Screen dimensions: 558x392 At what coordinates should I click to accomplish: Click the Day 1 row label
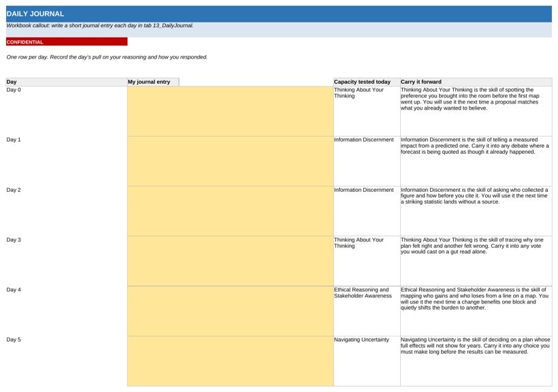tap(14, 140)
